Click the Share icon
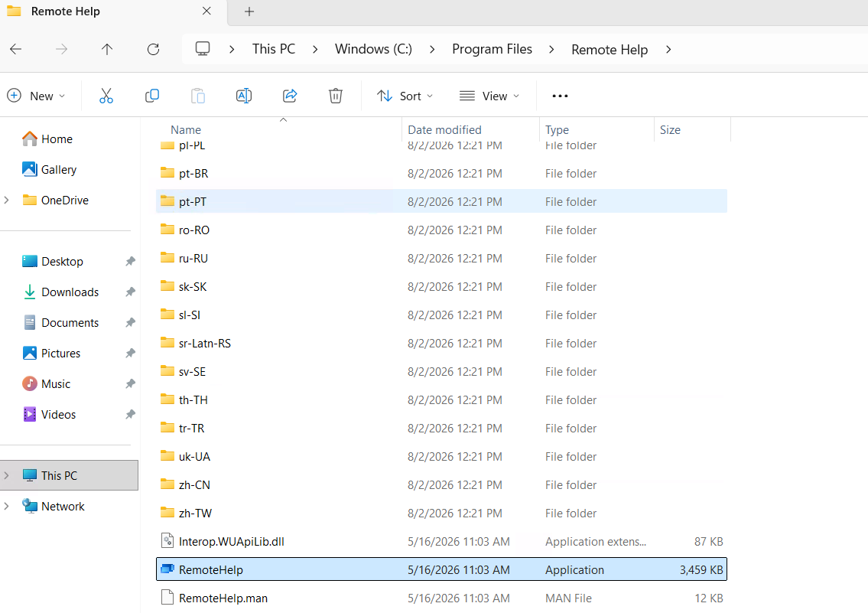 click(290, 96)
